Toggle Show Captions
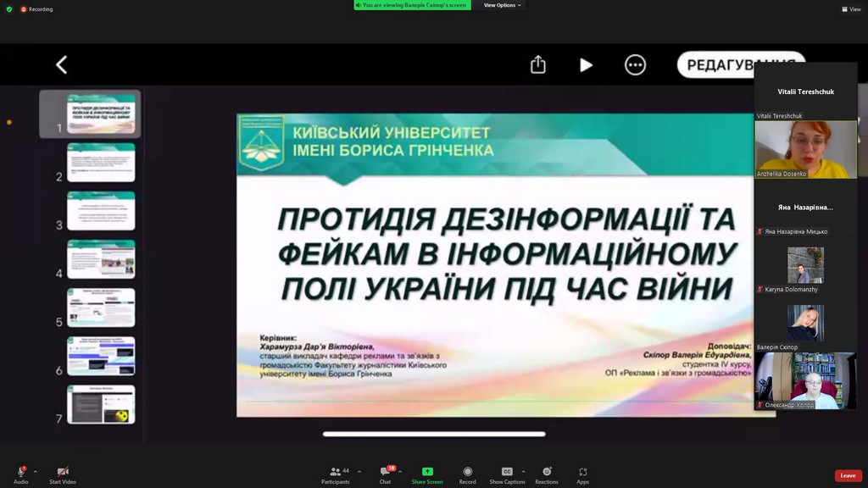The width and height of the screenshot is (868, 488). tap(507, 472)
